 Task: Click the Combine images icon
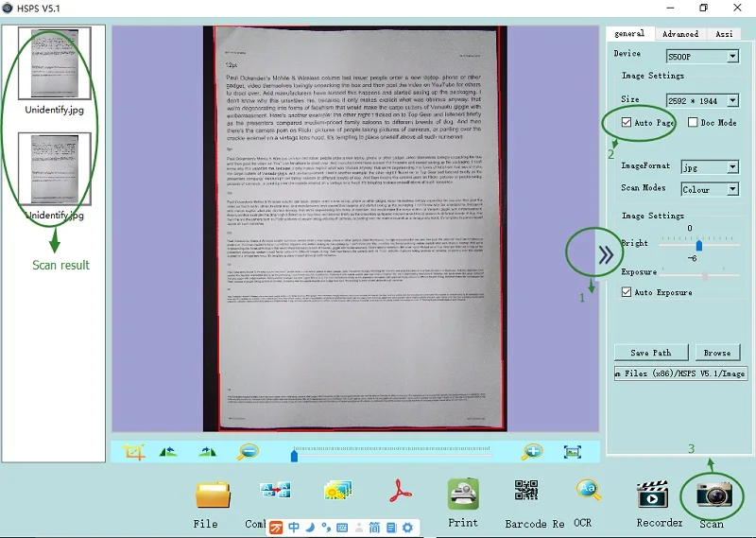275,490
